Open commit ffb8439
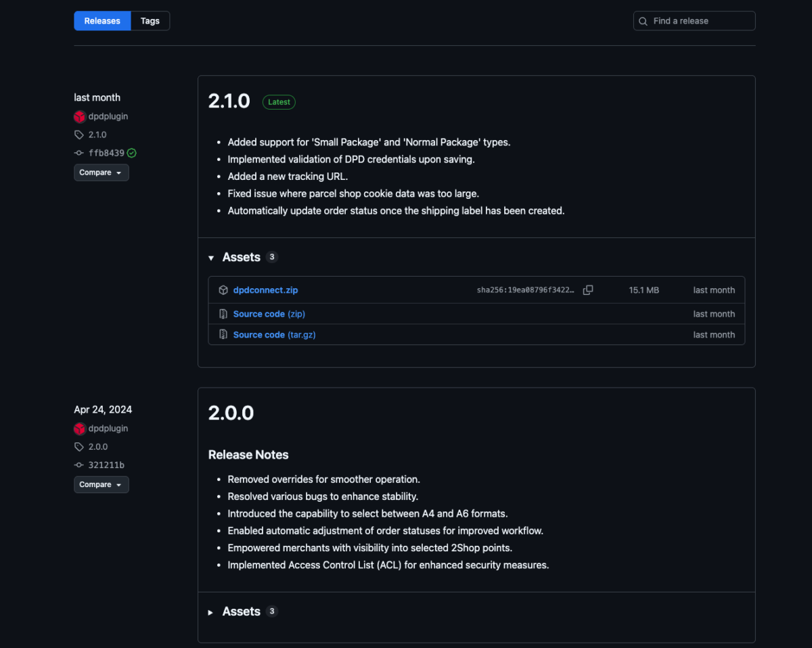This screenshot has height=648, width=812. (106, 153)
